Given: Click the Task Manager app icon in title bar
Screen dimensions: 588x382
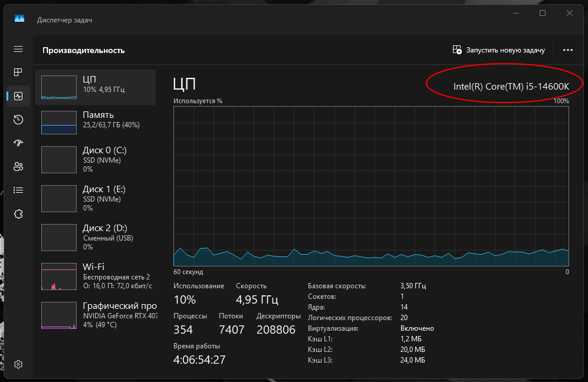Looking at the screenshot, I should tap(19, 18).
